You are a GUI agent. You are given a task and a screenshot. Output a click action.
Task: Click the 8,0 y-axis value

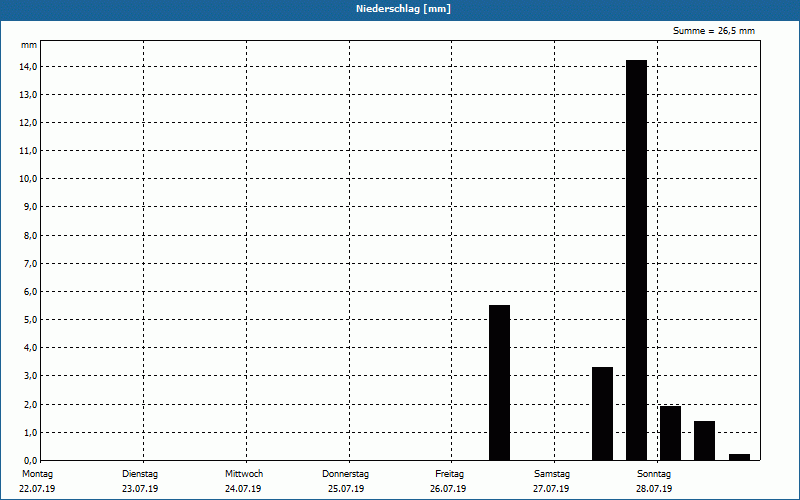click(x=30, y=236)
